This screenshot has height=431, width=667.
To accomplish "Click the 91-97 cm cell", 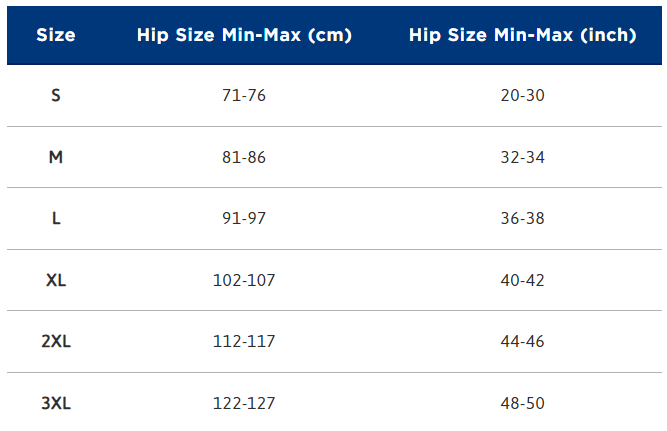I will 243,218.
